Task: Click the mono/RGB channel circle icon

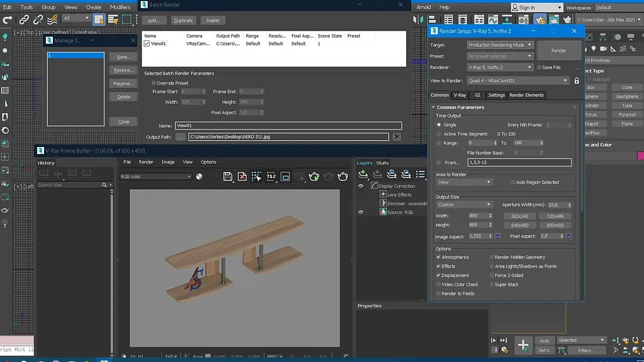Action: (x=199, y=176)
